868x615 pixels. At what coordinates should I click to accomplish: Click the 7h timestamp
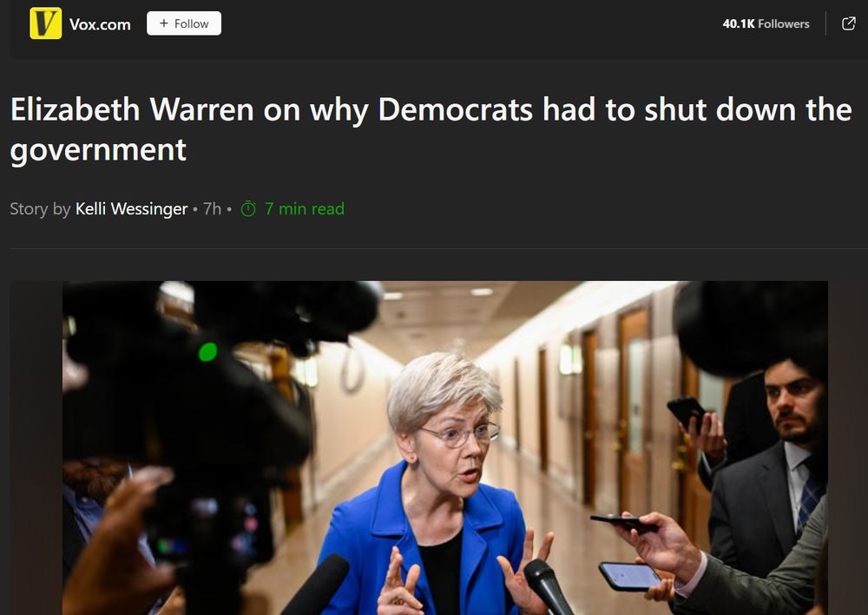tap(212, 208)
